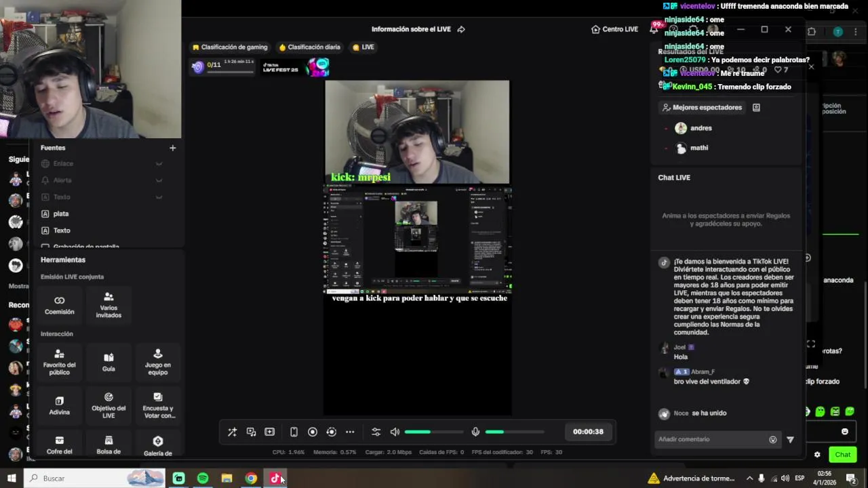Add a new source with plus icon
This screenshot has width=868, height=488.
(172, 148)
